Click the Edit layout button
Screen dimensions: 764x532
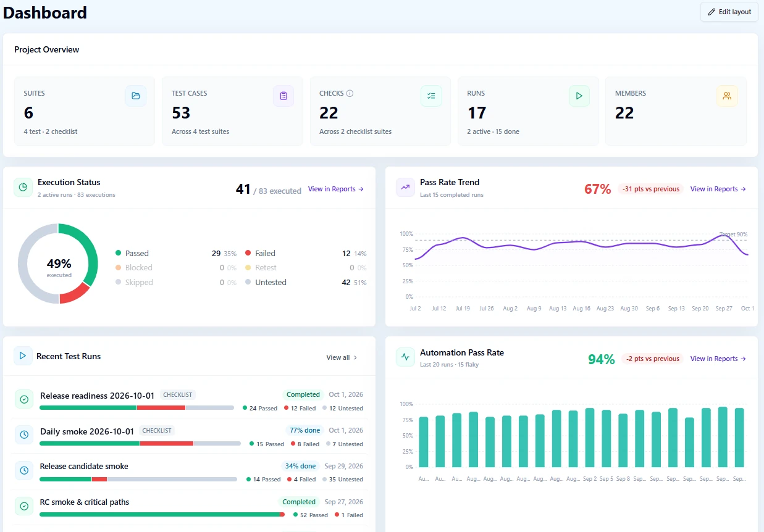729,12
